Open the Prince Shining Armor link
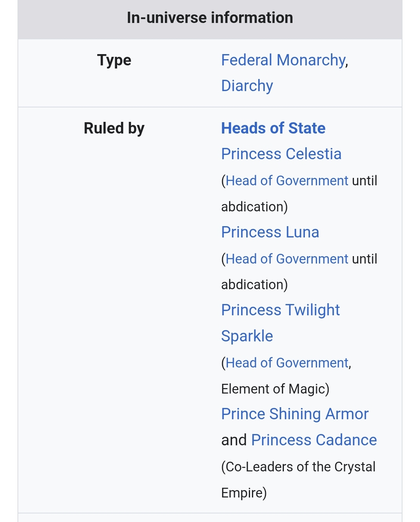420x522 pixels. point(295,414)
